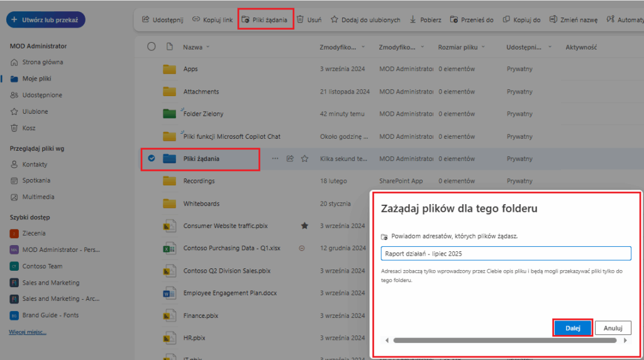Click Udostępnij in the toolbar
The height and width of the screenshot is (360, 644).
coord(163,19)
